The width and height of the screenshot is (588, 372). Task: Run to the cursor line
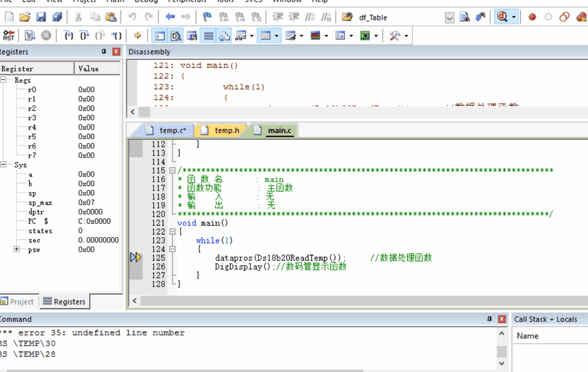(x=117, y=35)
